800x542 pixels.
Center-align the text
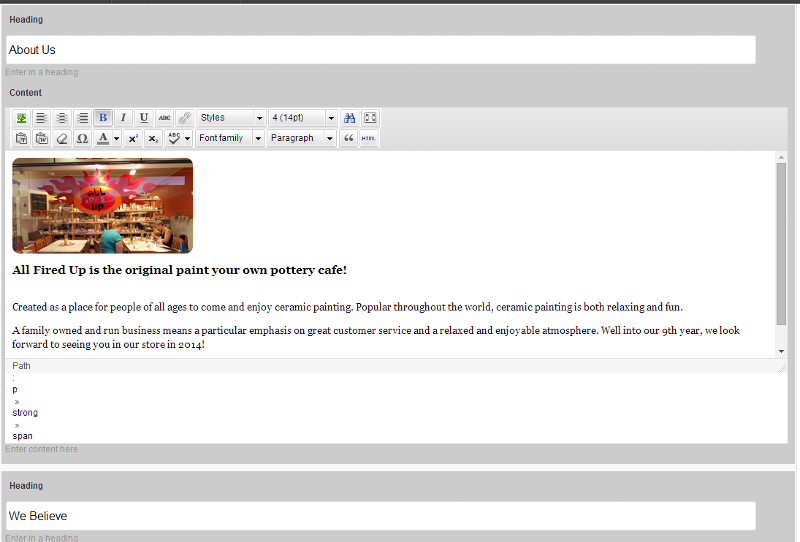click(x=62, y=118)
